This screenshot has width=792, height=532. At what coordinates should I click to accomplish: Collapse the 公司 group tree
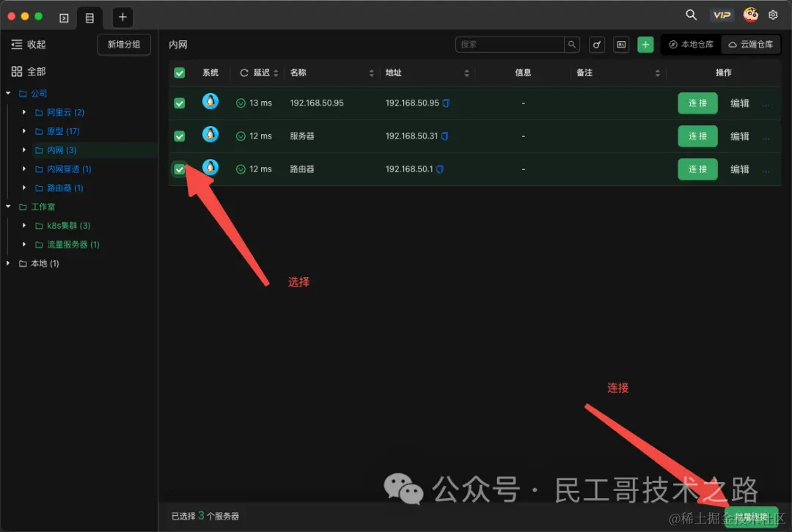tap(8, 93)
